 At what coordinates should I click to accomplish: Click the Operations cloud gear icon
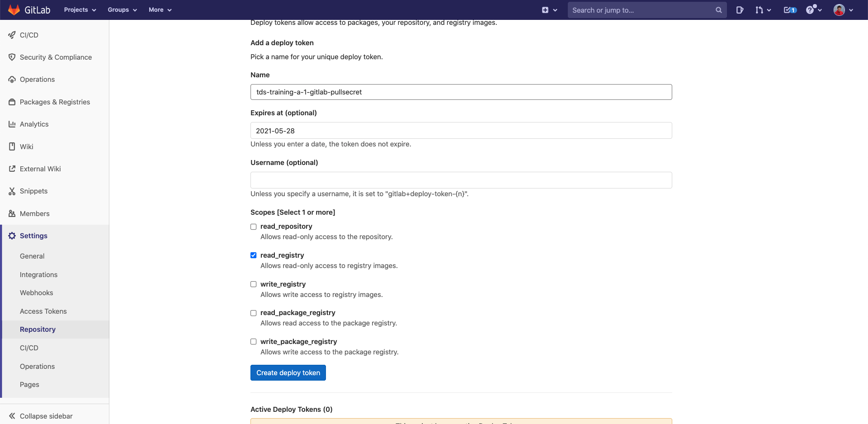tap(12, 79)
